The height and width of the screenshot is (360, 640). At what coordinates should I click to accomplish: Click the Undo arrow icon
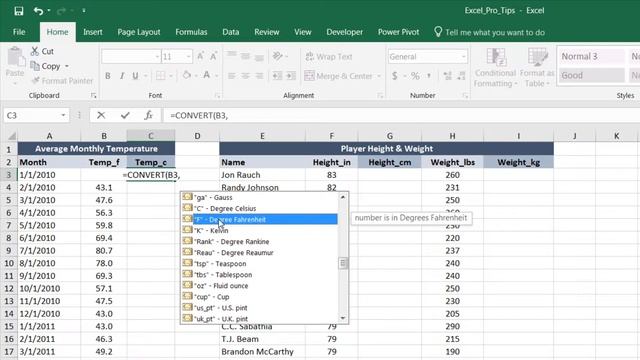pos(38,11)
